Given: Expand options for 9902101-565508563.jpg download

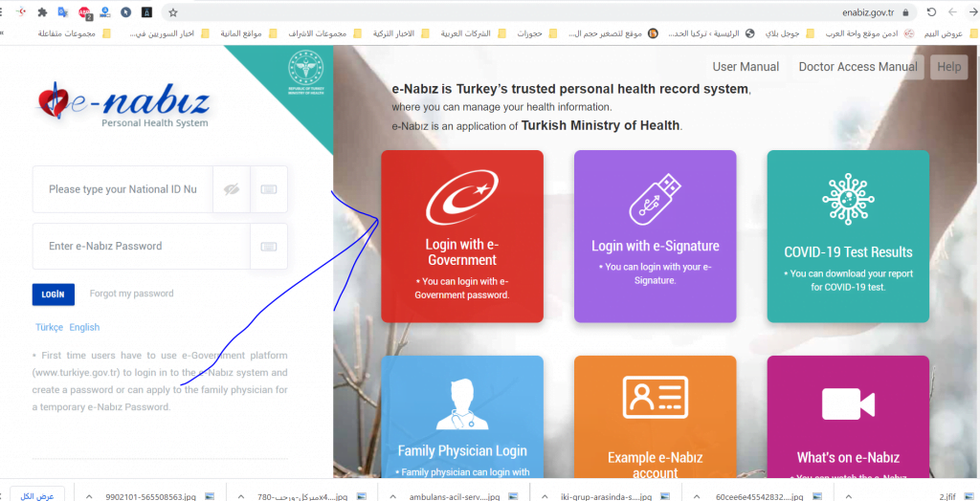Looking at the screenshot, I should [x=89, y=496].
